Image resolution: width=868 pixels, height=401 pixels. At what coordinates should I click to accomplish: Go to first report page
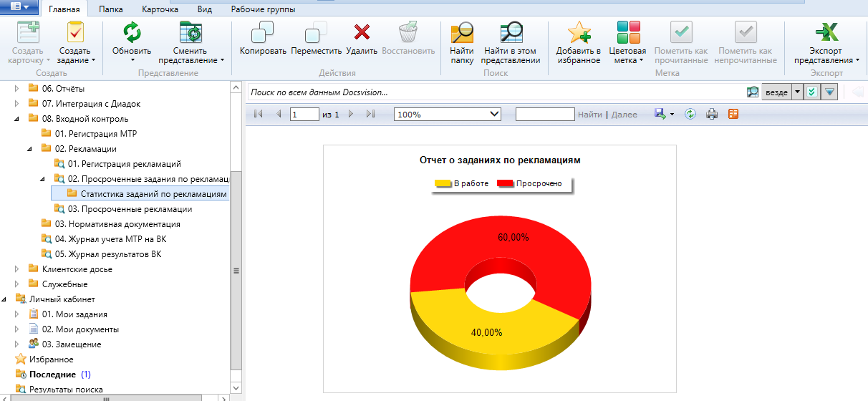[259, 114]
